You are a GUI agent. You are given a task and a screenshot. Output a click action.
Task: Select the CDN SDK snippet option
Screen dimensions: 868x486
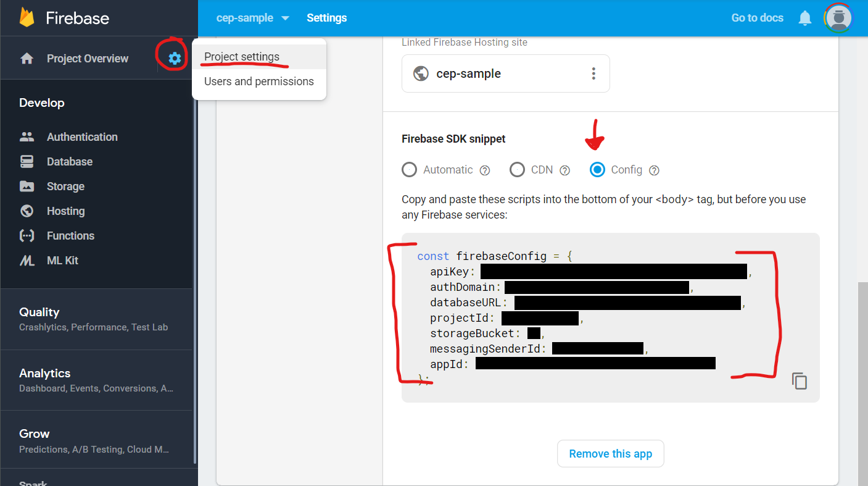point(518,170)
